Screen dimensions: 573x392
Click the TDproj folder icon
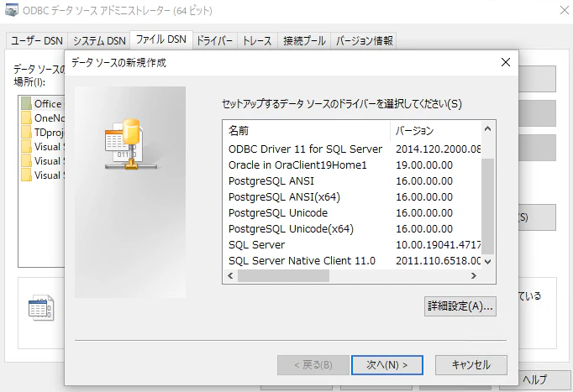coord(26,132)
